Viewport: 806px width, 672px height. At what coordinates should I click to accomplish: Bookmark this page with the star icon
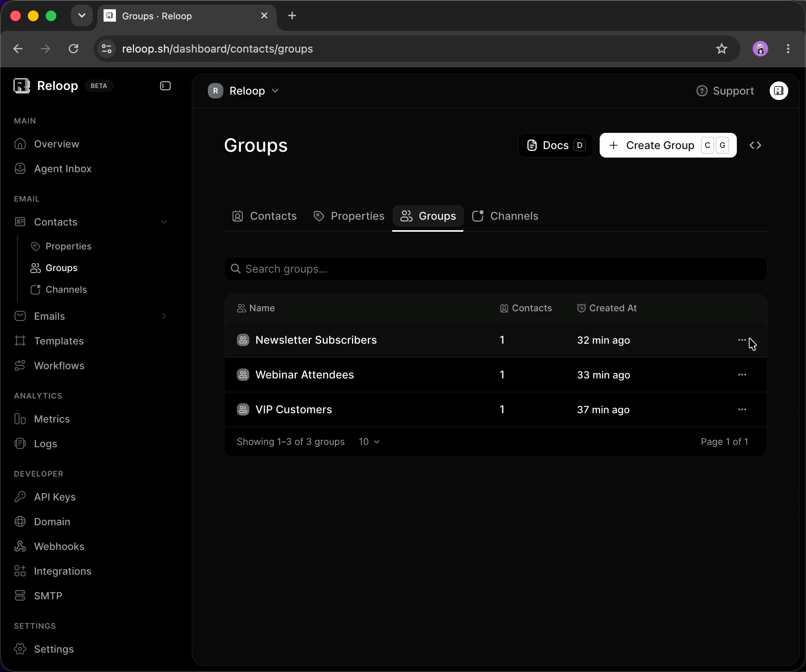pyautogui.click(x=721, y=49)
